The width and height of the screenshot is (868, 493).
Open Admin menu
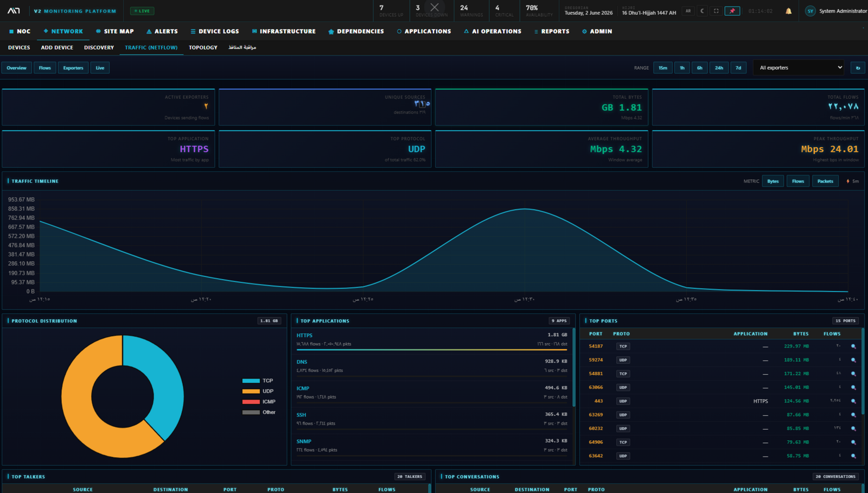click(597, 31)
